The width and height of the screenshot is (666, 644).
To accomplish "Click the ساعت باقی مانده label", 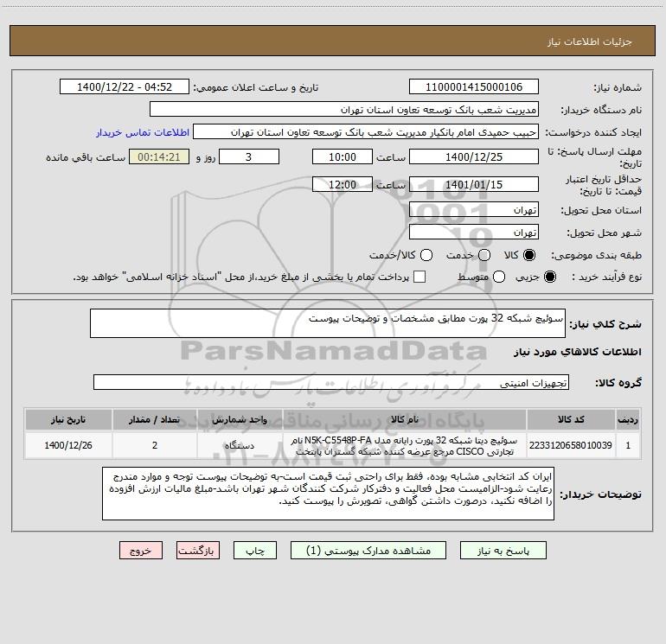I will (86, 157).
